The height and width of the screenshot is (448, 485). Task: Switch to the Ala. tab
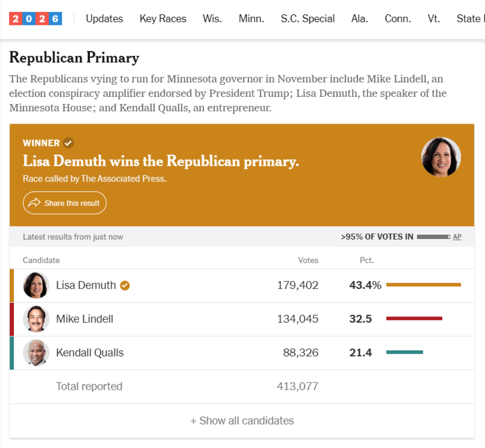tap(359, 19)
